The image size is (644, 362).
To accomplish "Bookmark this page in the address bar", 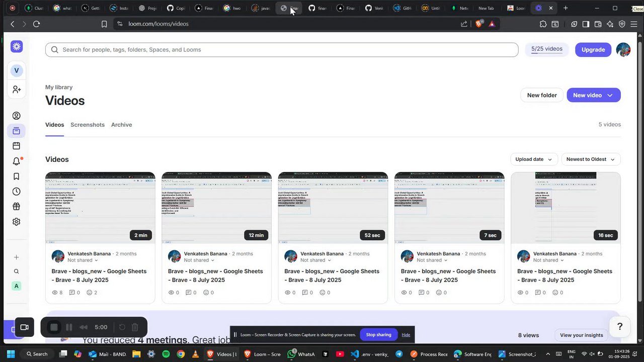I will (x=104, y=24).
